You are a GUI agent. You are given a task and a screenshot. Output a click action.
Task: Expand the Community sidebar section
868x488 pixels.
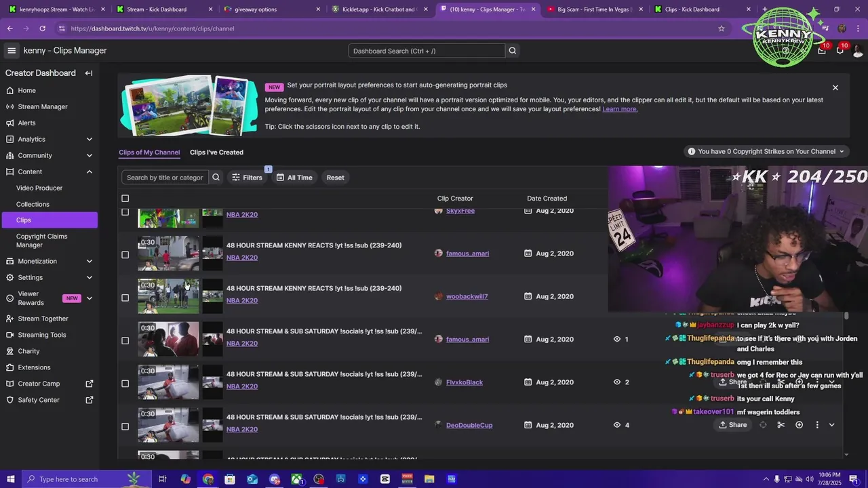coord(90,155)
